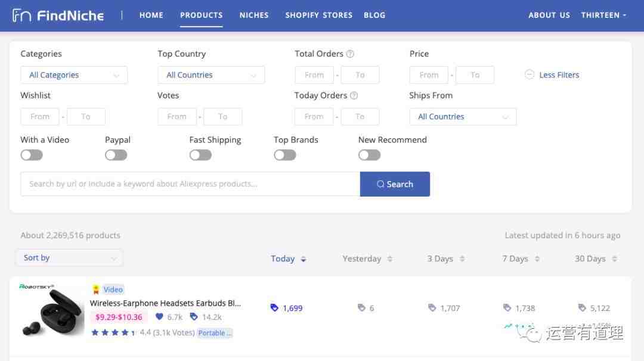Screen dimensions: 644x361
Task: Click the Votes To field
Action: coord(222,117)
